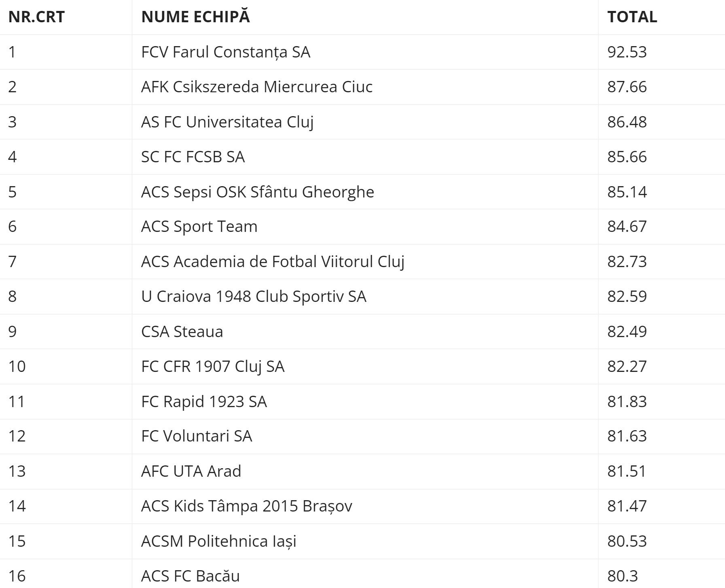
Task: Select SC FC FCSB SA entry
Action: (x=193, y=157)
